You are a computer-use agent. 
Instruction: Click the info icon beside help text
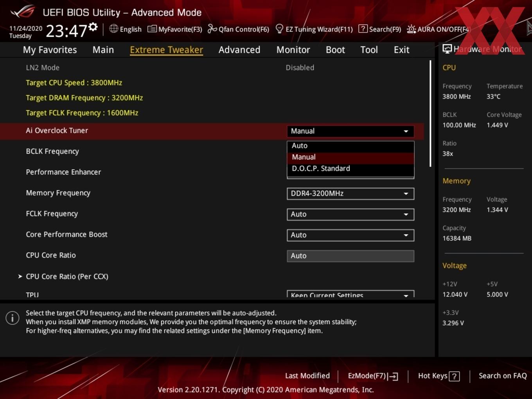pyautogui.click(x=13, y=318)
